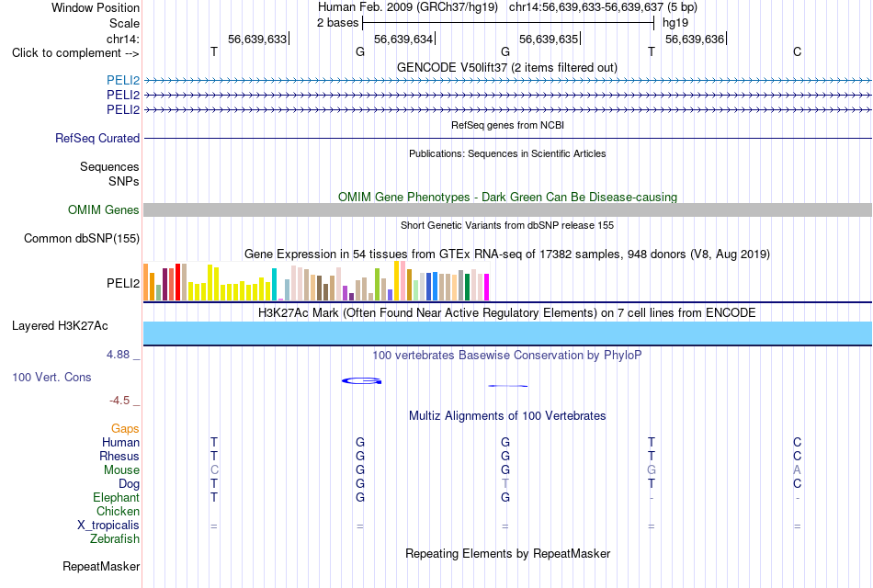The width and height of the screenshot is (873, 588).
Task: Click the 56,639,636 position label
Action: (x=695, y=39)
